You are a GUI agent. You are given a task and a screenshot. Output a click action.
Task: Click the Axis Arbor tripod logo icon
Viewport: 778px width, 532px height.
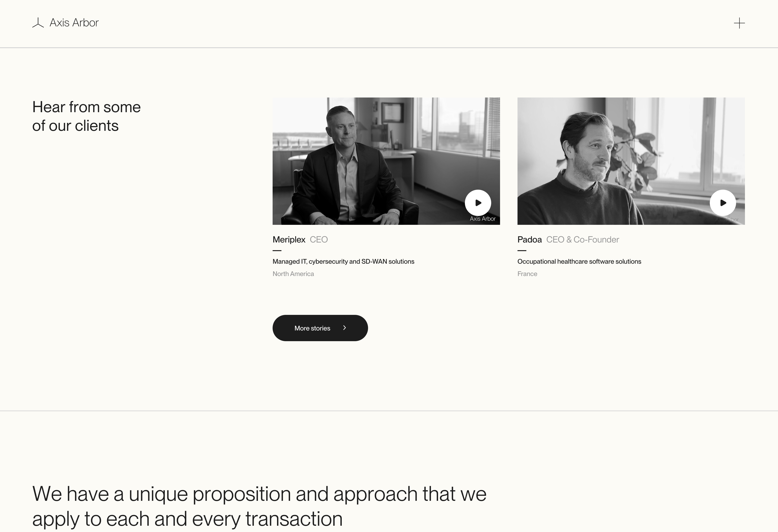point(38,23)
